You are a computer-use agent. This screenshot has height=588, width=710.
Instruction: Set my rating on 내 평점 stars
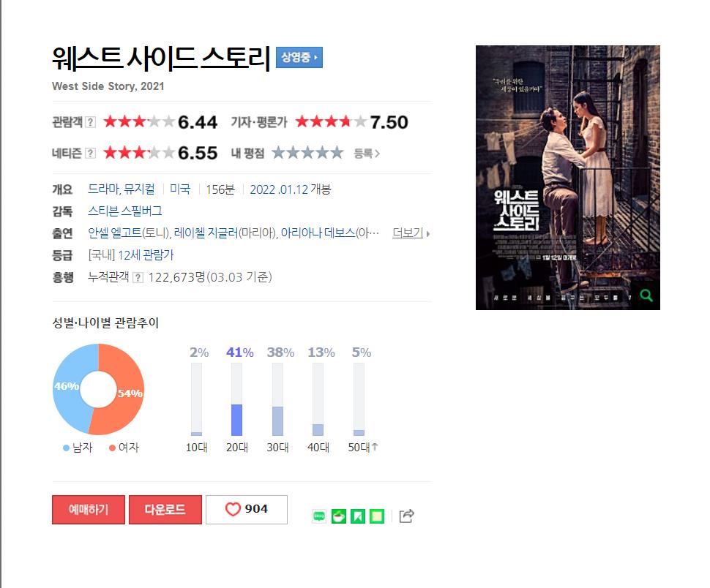(307, 153)
